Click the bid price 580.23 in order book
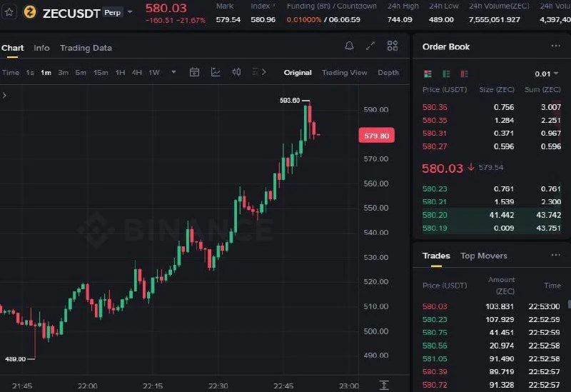The height and width of the screenshot is (392, 571). [x=435, y=189]
